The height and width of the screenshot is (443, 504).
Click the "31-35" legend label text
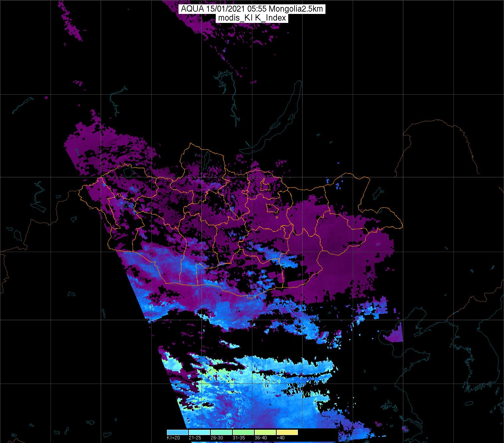[x=239, y=438]
